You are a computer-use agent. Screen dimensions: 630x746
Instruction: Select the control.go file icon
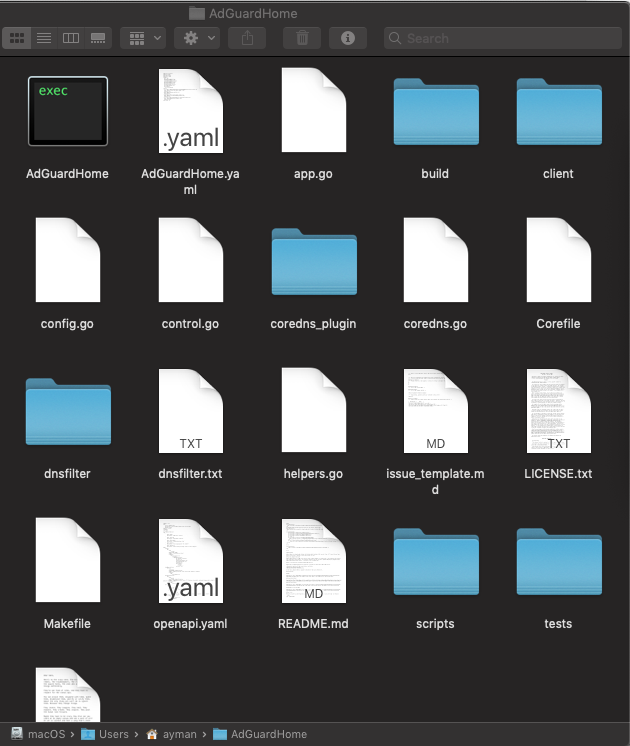[191, 260]
